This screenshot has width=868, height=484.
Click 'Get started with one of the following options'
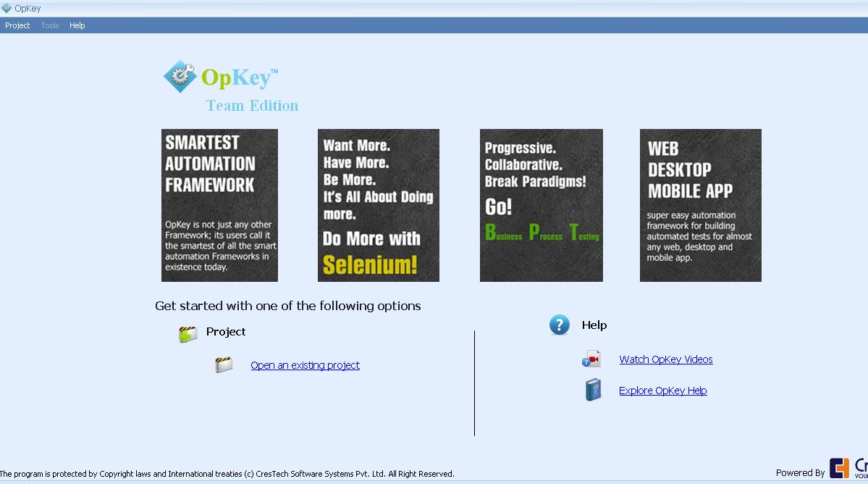288,306
